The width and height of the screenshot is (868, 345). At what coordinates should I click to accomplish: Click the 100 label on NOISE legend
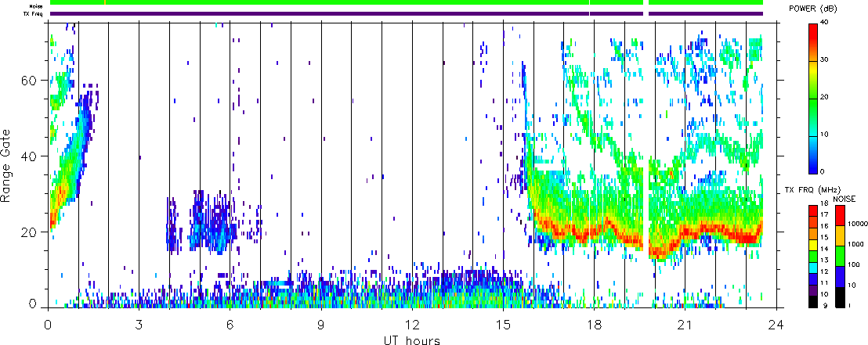point(852,267)
